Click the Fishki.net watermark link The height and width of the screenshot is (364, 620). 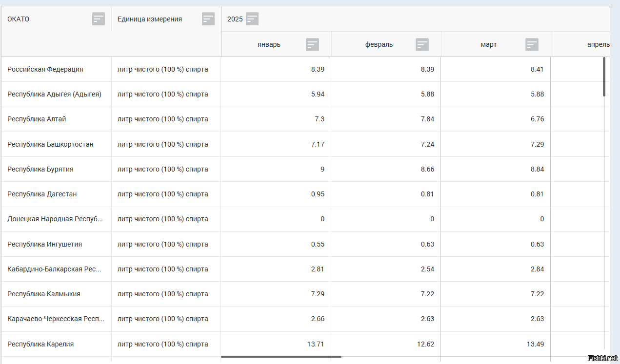[x=602, y=359]
